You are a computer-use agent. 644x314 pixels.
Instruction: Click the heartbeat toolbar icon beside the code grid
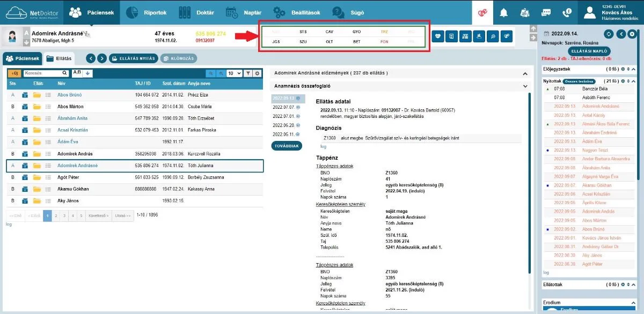point(437,36)
